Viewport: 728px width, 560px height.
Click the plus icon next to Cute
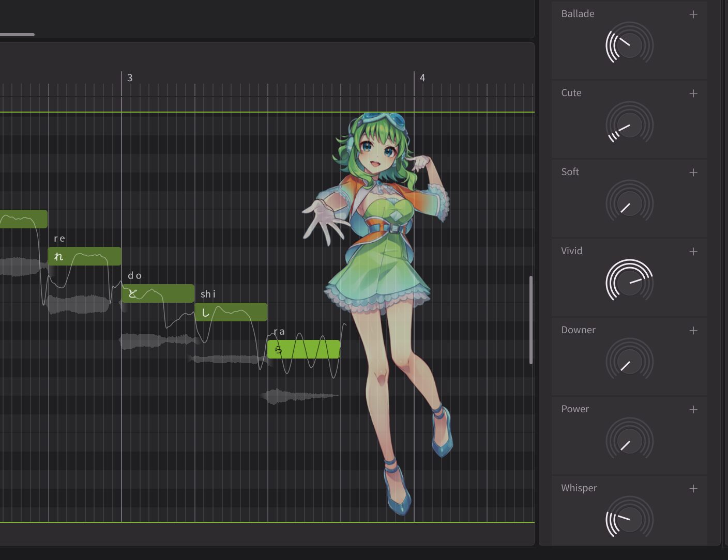(693, 94)
